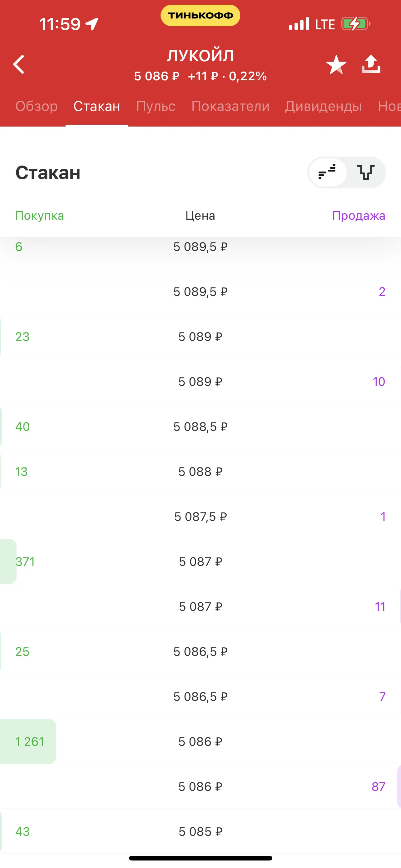The height and width of the screenshot is (868, 401).
Task: Add ЛУКОЙЛ to favorites with star icon
Action: (x=336, y=64)
